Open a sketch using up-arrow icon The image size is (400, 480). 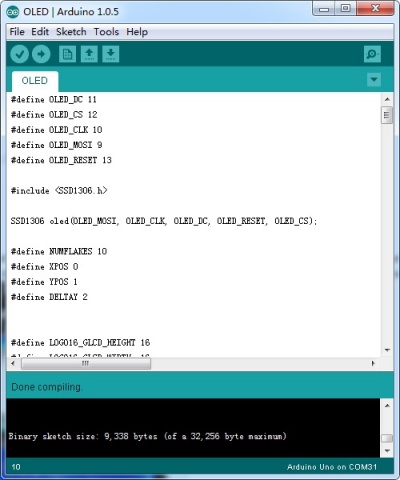point(89,54)
